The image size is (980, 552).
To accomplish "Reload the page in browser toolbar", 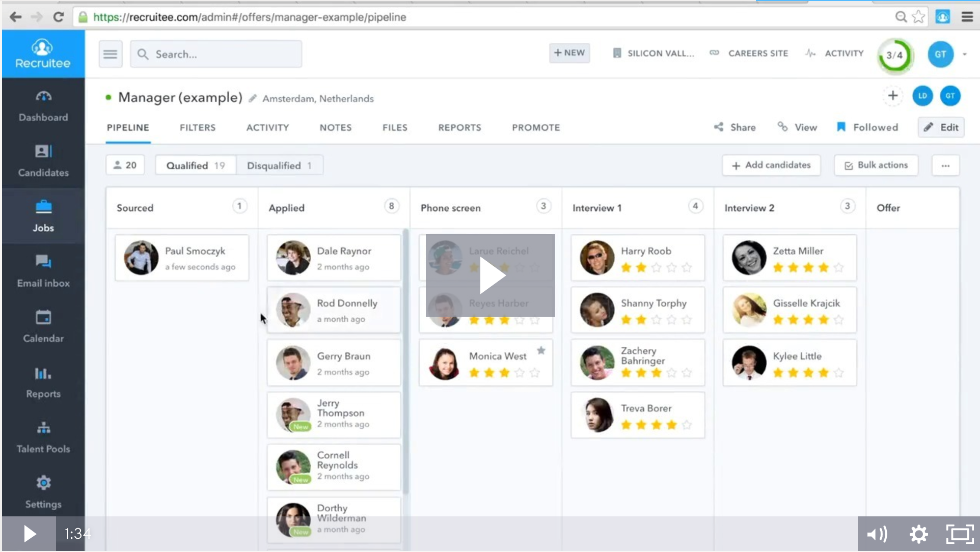I will click(x=59, y=17).
